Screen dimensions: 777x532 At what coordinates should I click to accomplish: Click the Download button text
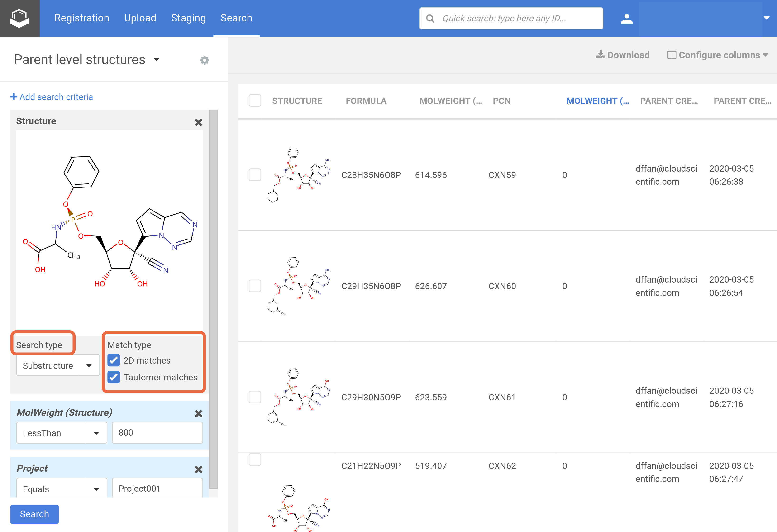[x=628, y=55]
